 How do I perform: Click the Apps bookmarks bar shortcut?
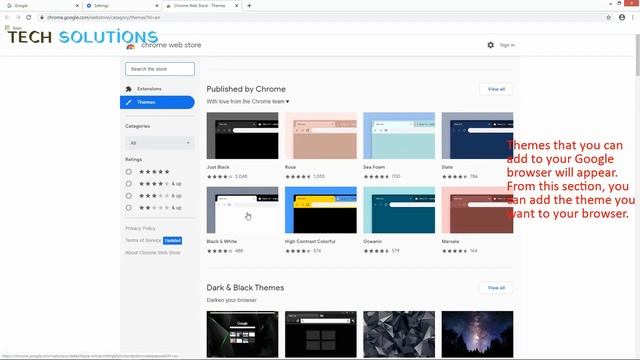click(x=13, y=28)
